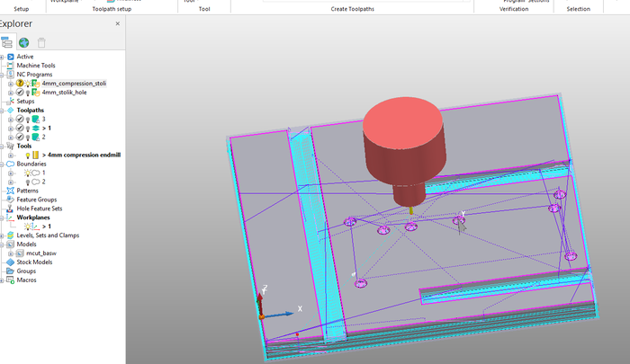The image size is (630, 364).
Task: Click the Hole Feature Sets icon
Action: (10, 209)
